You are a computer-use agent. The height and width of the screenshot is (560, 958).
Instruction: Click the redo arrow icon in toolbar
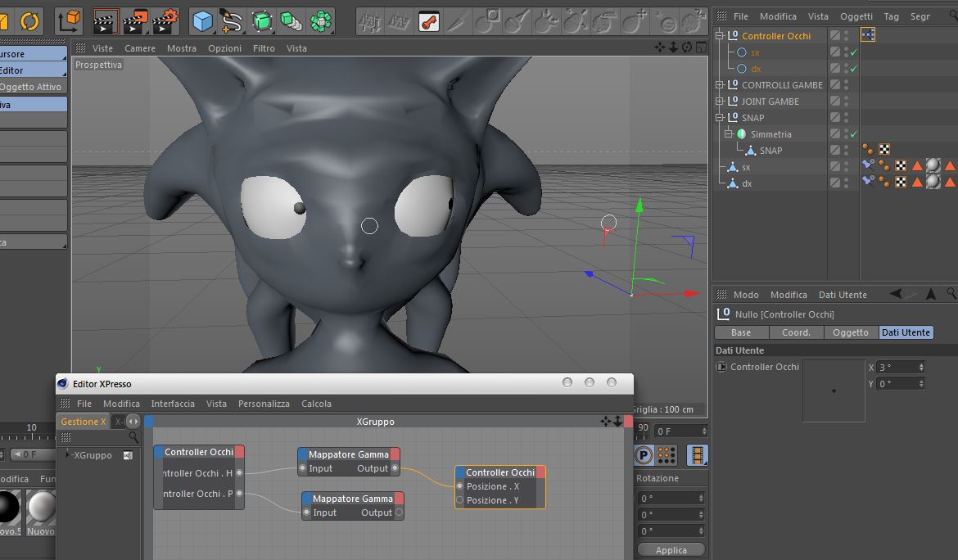(x=29, y=20)
